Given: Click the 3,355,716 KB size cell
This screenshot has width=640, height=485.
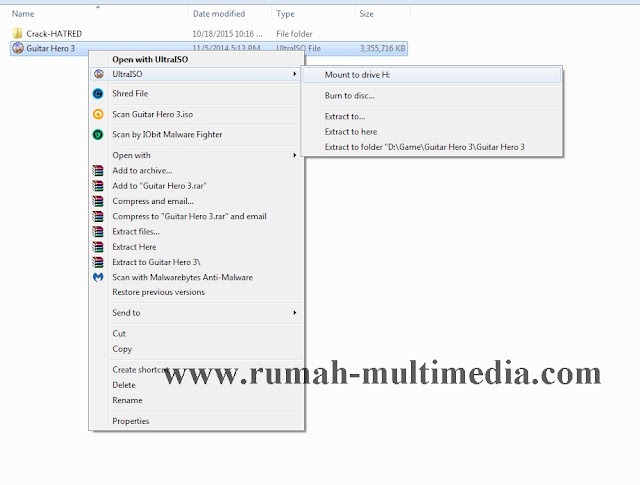Looking at the screenshot, I should pyautogui.click(x=382, y=48).
